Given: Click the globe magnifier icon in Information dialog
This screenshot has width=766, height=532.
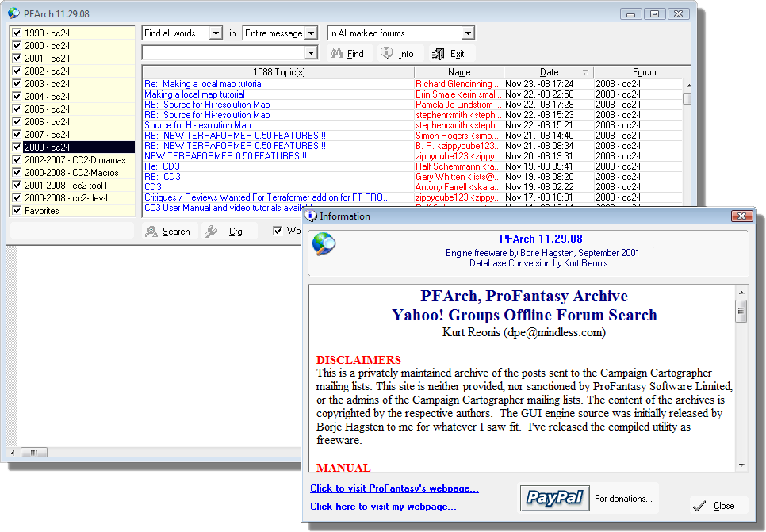Looking at the screenshot, I should 324,244.
